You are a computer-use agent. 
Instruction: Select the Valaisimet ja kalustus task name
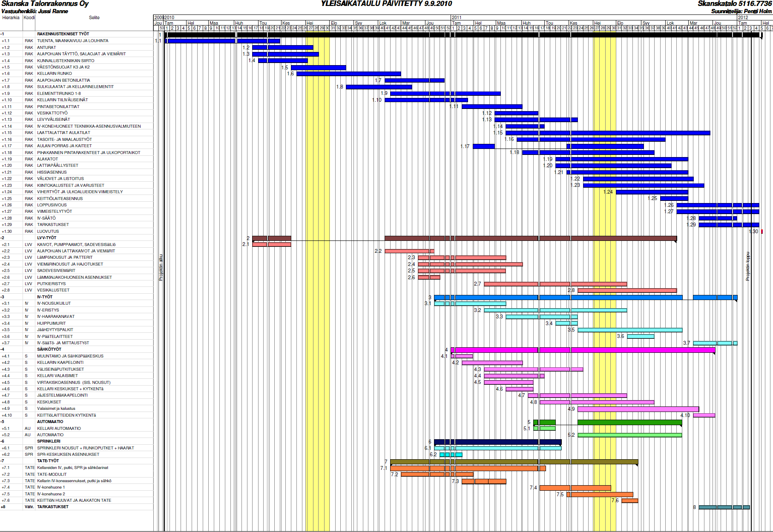tap(56, 409)
